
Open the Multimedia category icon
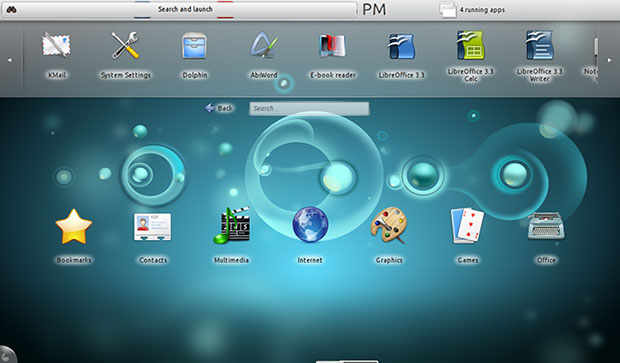[x=231, y=225]
